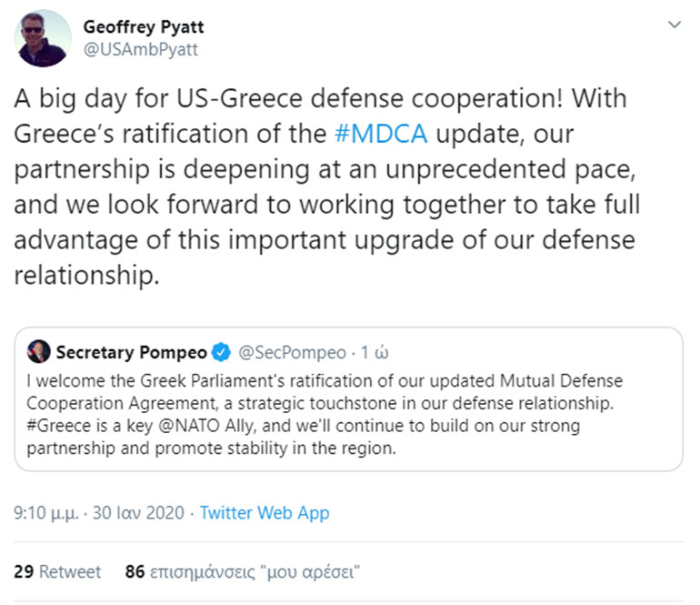
Task: Open Secretary Pompeo's name in quoted tweet
Action: pos(131,352)
